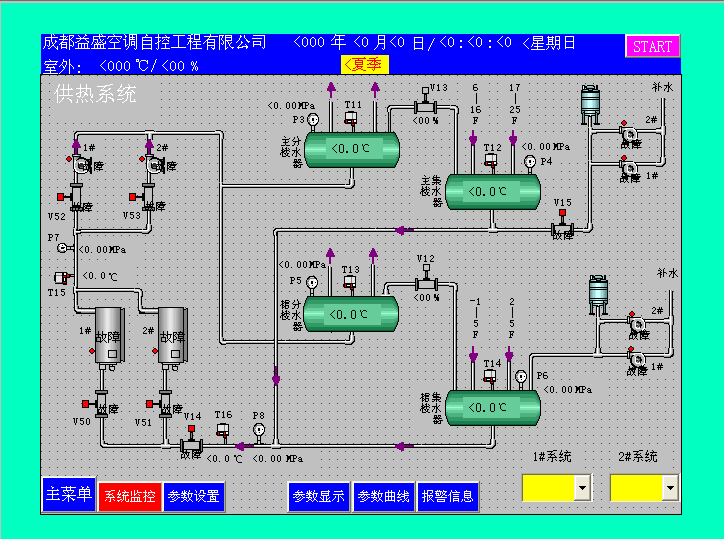Expand the 2#系统 dropdown arrow

click(670, 488)
